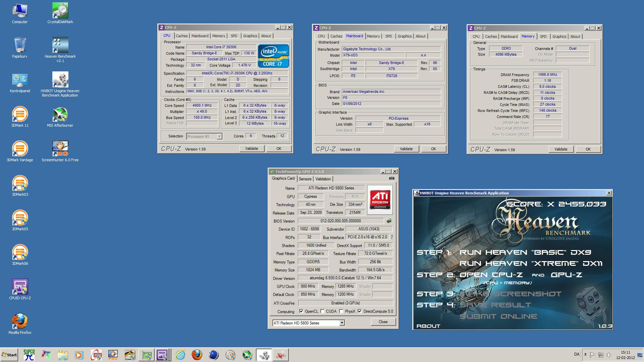Launch the Heaven Benchmark v2.1 shortcut
This screenshot has width=644, height=362.
[x=60, y=50]
